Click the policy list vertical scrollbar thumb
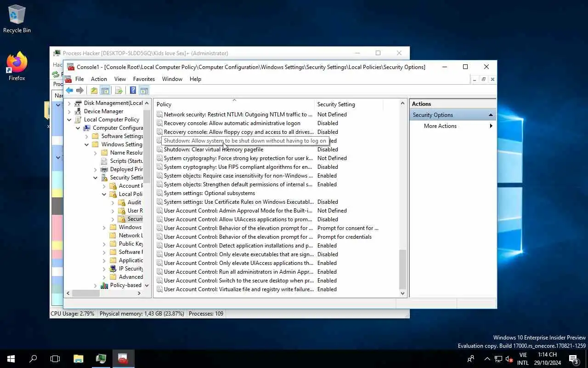The image size is (588, 368). coord(403,269)
